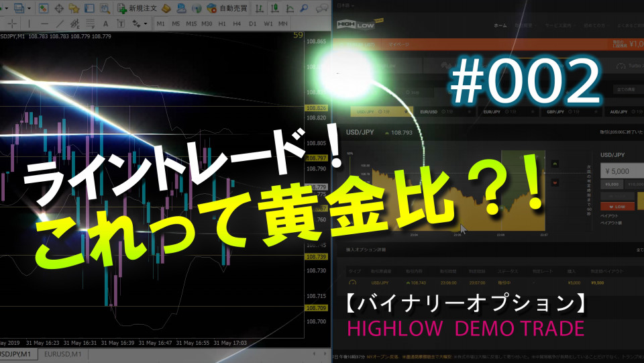Choose the ¥5,000 preset amount button
Image resolution: width=644 pixels, height=363 pixels.
612,185
